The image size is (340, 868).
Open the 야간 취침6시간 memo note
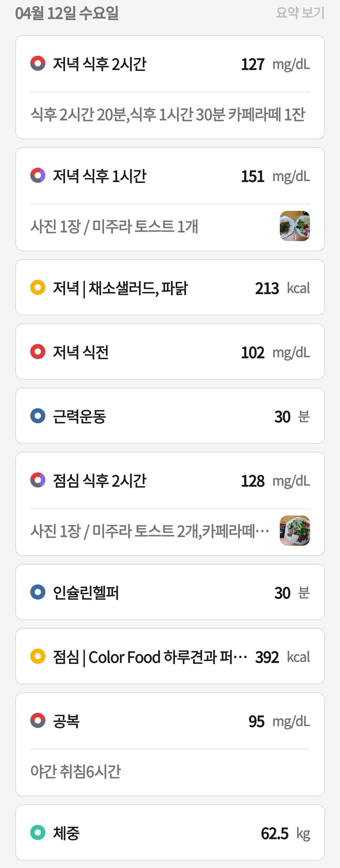[x=76, y=771]
